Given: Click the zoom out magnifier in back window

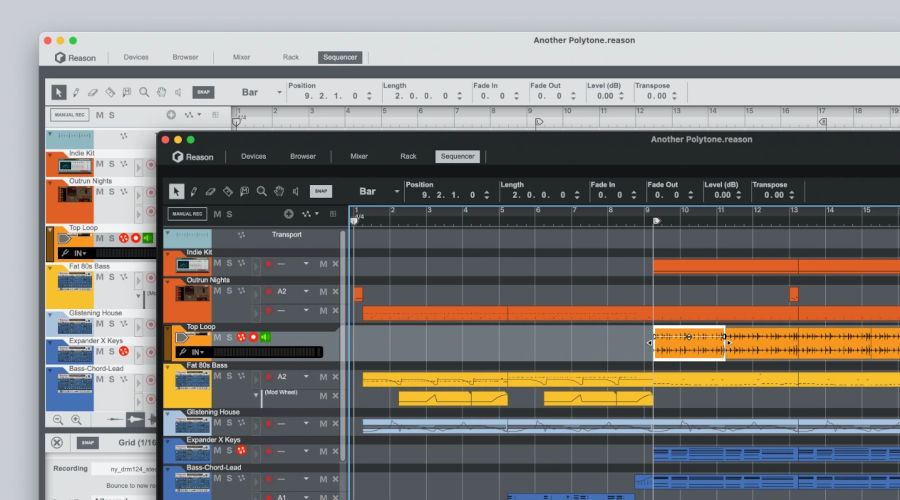Looking at the screenshot, I should pos(58,420).
